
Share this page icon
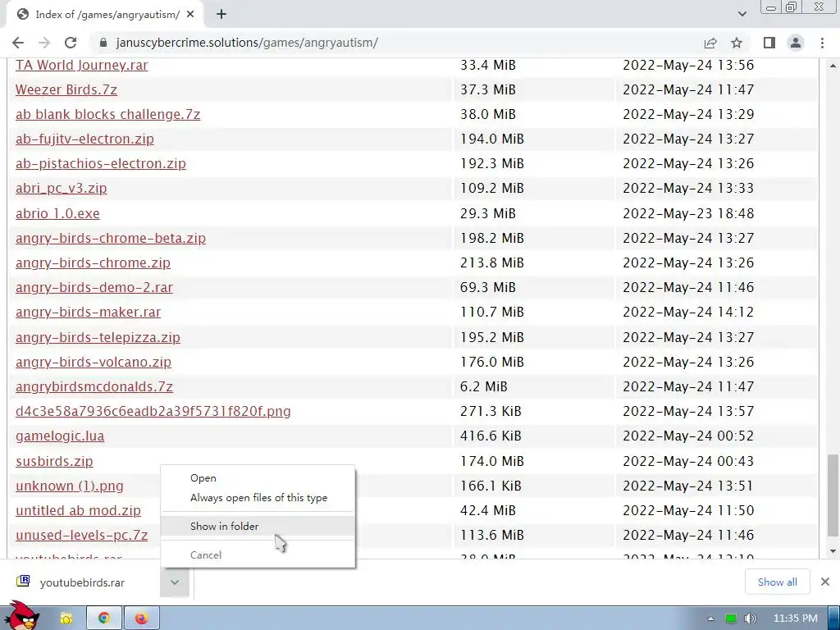[710, 43]
